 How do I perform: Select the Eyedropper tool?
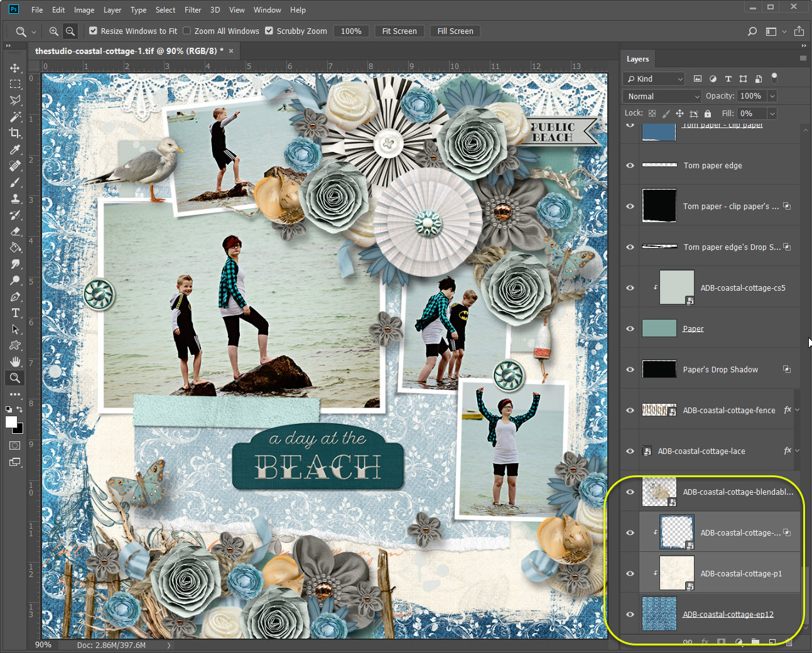pyautogui.click(x=15, y=149)
